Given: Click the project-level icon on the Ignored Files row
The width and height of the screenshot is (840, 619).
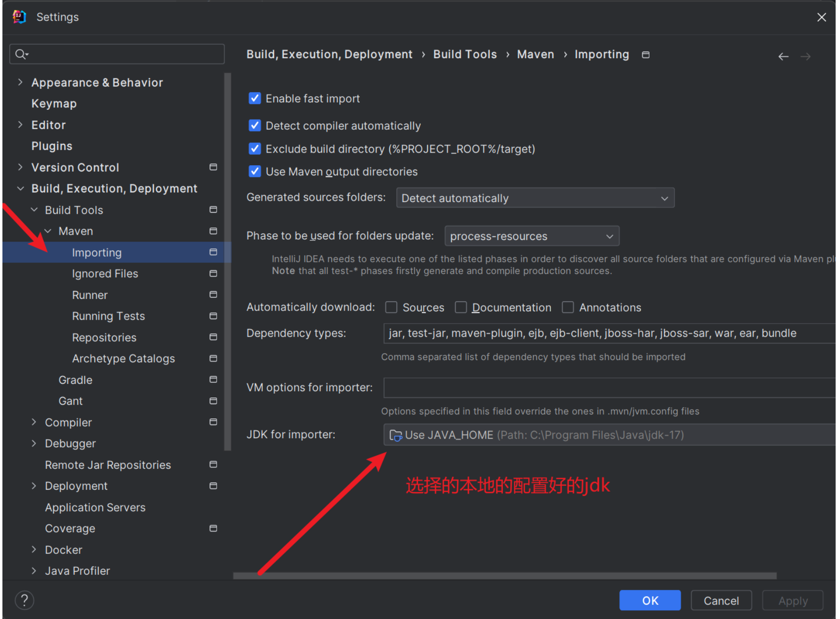Looking at the screenshot, I should pyautogui.click(x=213, y=274).
